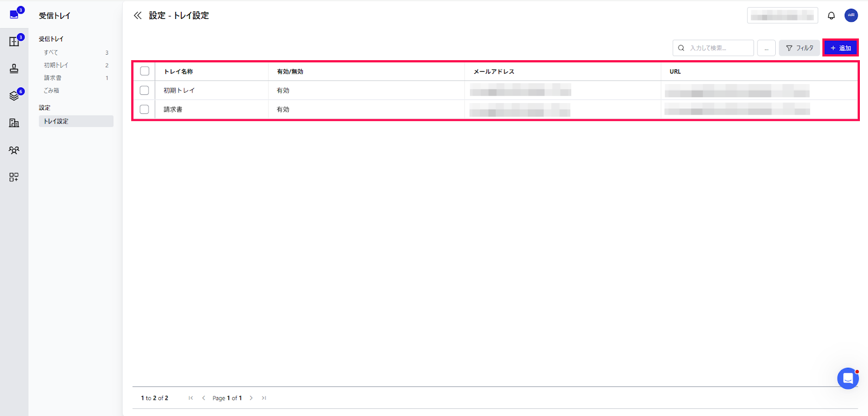Viewport: 868px width, 416px height.
Task: Go to last page arrow
Action: (x=264, y=398)
